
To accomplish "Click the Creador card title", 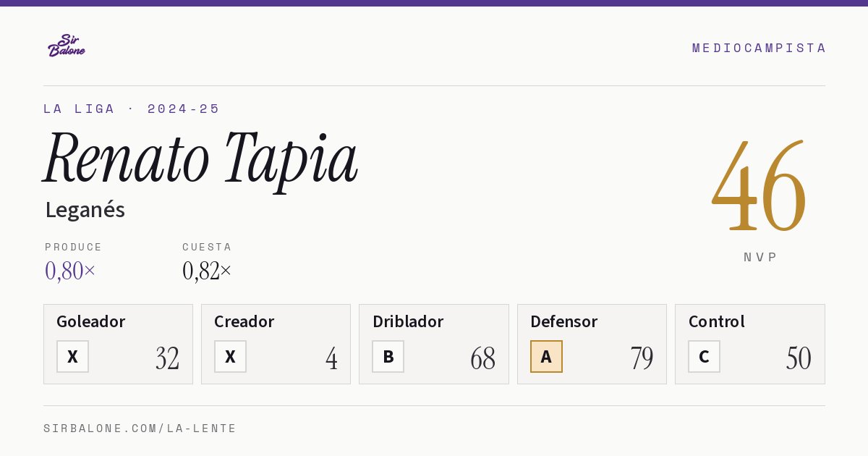I will (244, 321).
